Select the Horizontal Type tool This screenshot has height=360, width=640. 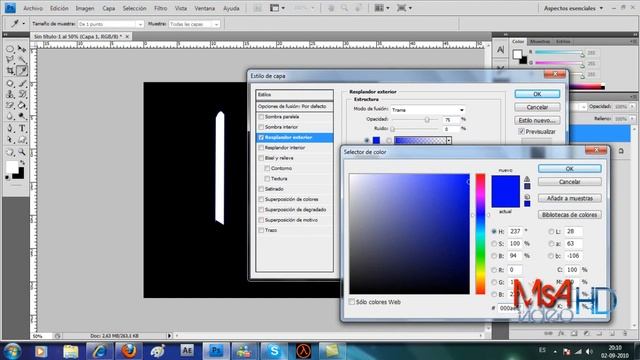click(x=22, y=129)
